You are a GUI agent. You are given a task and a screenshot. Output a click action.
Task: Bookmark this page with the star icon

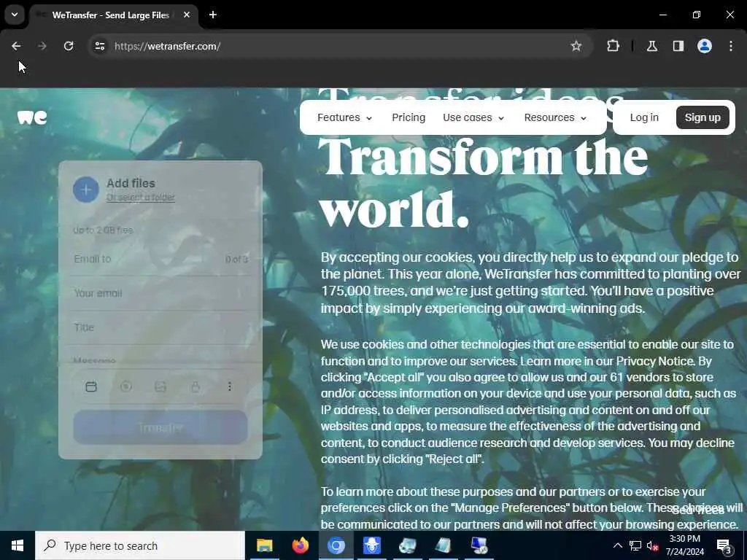point(576,46)
